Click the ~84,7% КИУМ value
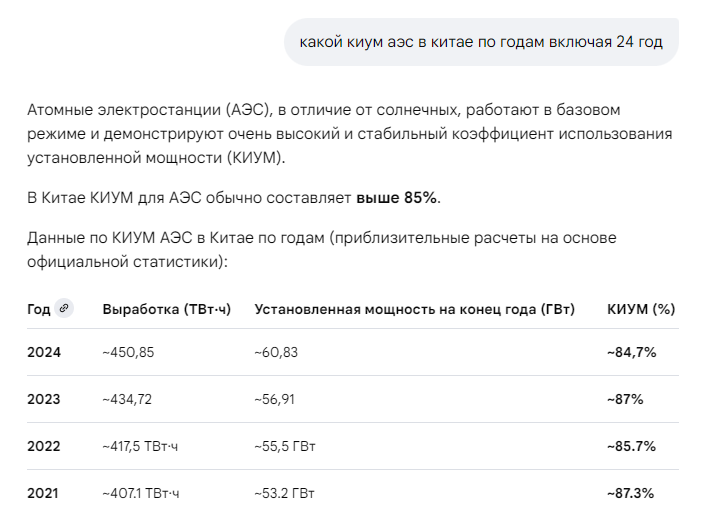Image resolution: width=704 pixels, height=523 pixels. pyautogui.click(x=631, y=352)
